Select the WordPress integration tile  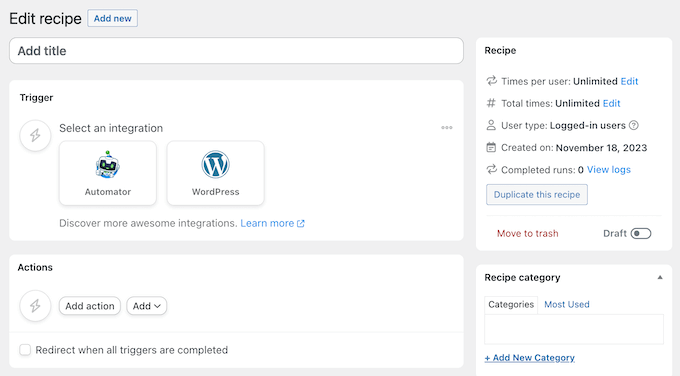tap(216, 173)
